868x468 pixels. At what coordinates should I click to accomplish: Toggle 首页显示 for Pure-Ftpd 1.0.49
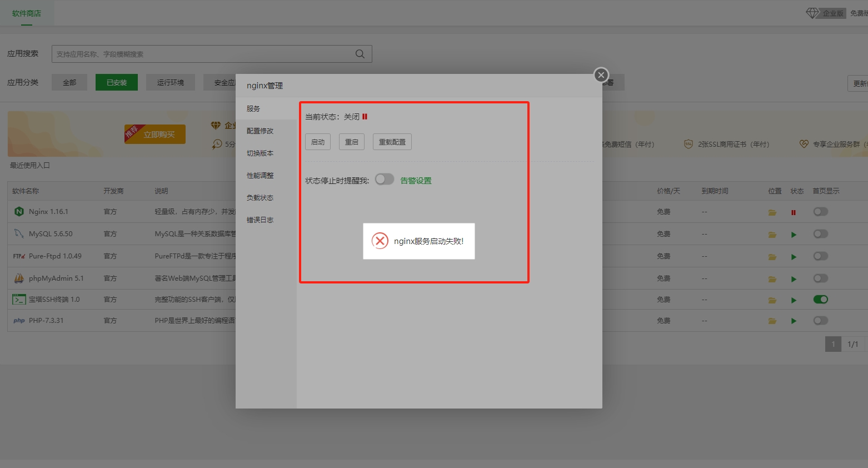[x=821, y=256]
